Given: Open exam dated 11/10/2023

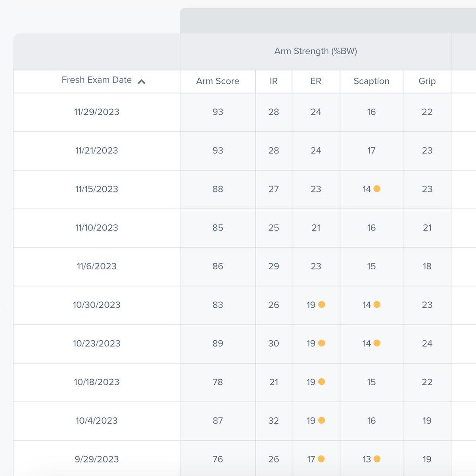Looking at the screenshot, I should [97, 228].
